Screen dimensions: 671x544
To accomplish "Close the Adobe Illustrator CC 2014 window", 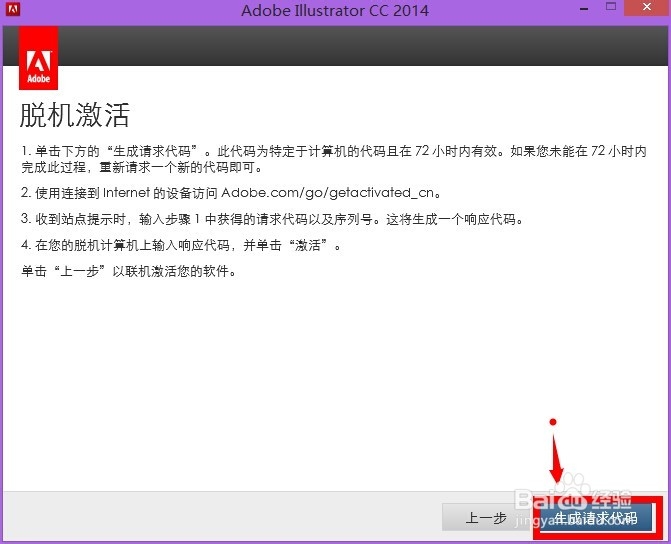I will click(647, 7).
